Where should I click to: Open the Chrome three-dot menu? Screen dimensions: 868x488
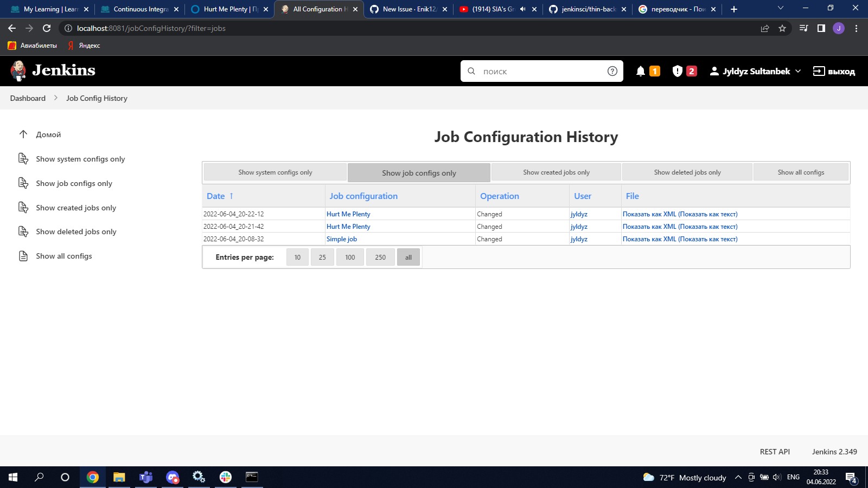pyautogui.click(x=857, y=28)
